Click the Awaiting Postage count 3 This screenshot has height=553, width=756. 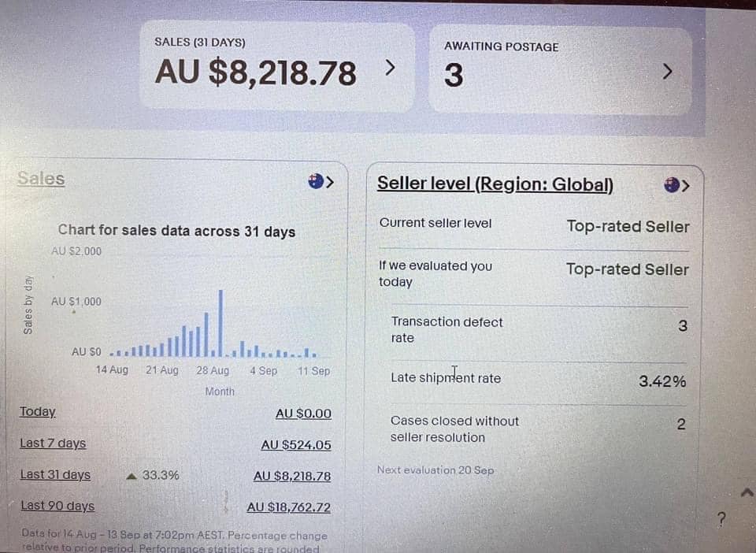[454, 76]
